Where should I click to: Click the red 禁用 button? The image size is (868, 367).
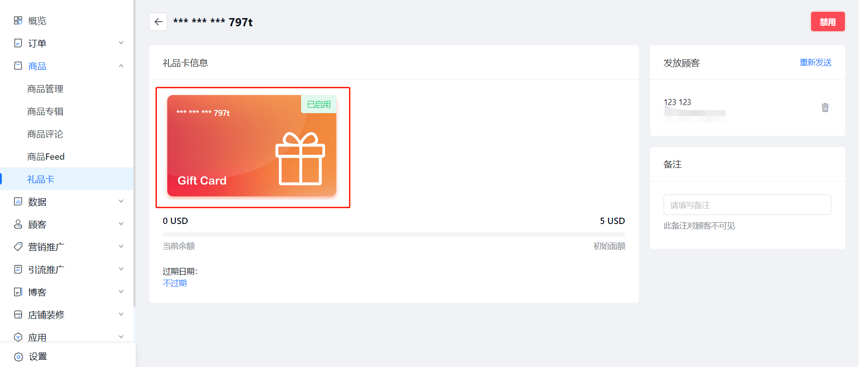[x=828, y=22]
